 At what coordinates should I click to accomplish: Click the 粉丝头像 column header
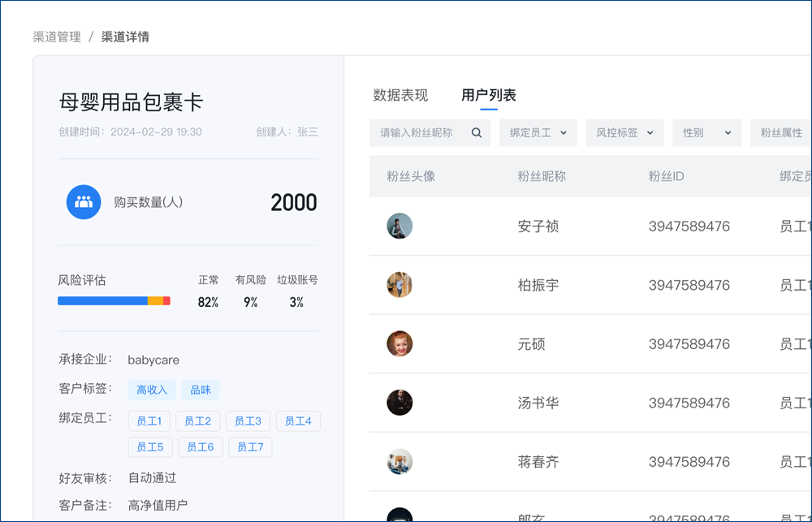coord(411,176)
